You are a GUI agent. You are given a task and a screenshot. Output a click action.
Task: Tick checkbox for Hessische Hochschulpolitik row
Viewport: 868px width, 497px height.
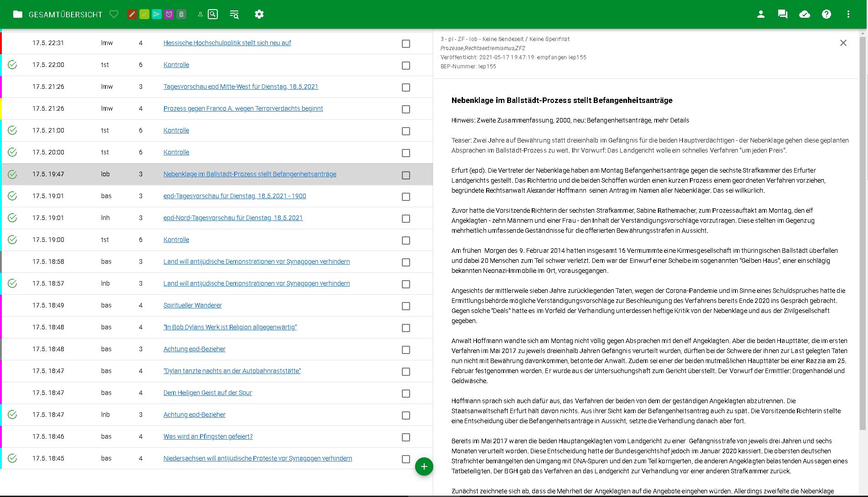pos(406,44)
